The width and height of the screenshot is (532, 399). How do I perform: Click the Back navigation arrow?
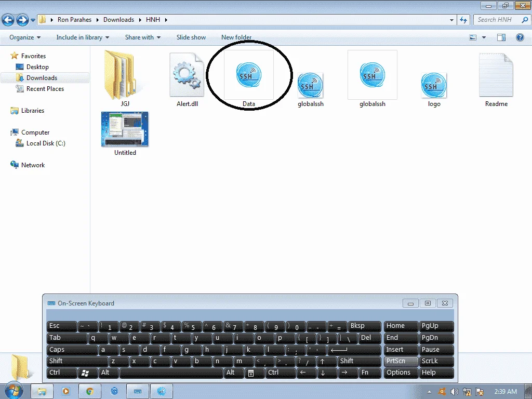click(x=8, y=20)
